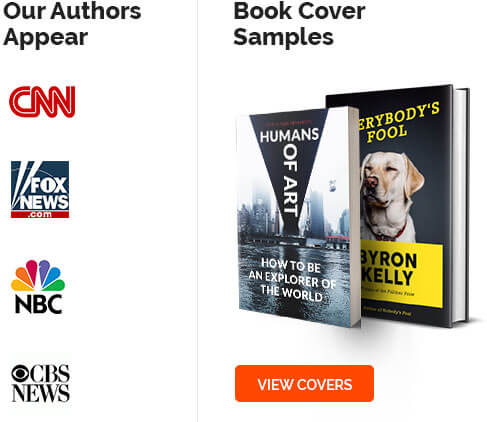Viewport: 487px width, 422px height.
Task: Click the Book Cover Samples heading
Action: (299, 24)
